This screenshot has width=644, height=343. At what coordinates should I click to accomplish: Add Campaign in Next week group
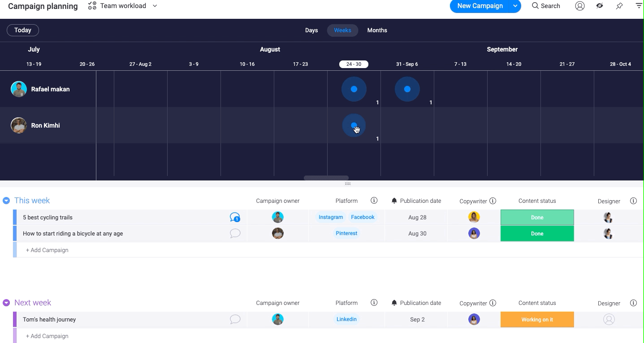click(47, 336)
